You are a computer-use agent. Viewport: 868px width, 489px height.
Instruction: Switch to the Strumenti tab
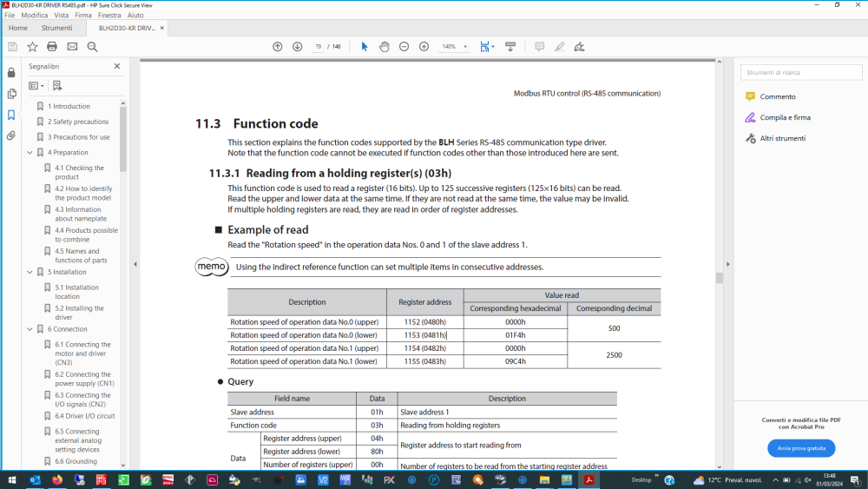57,28
